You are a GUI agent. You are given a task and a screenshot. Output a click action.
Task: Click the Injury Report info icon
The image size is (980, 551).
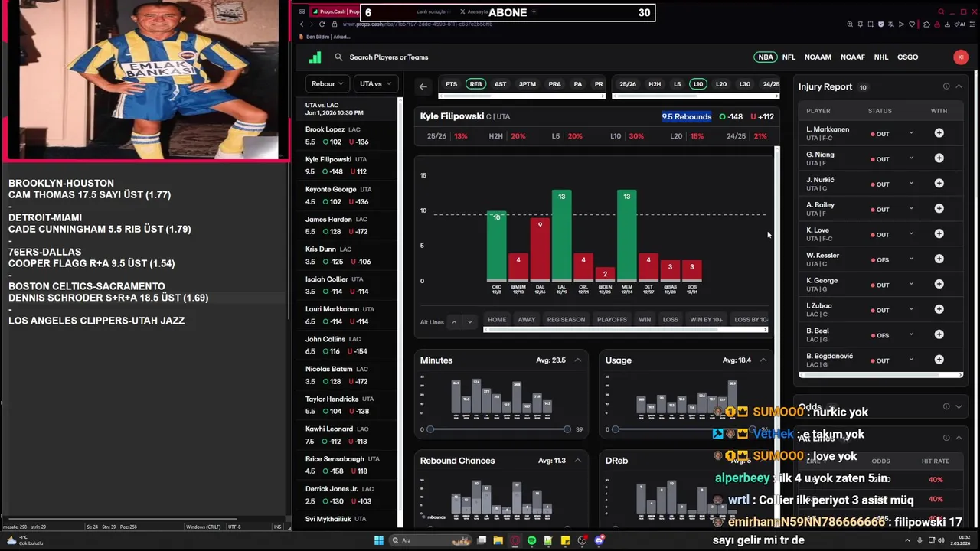[x=946, y=86]
